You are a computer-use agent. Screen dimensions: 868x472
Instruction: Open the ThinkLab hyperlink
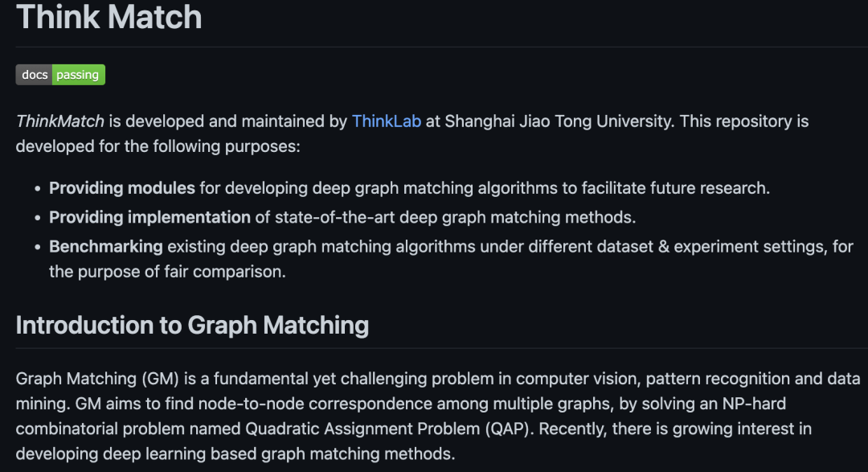386,121
